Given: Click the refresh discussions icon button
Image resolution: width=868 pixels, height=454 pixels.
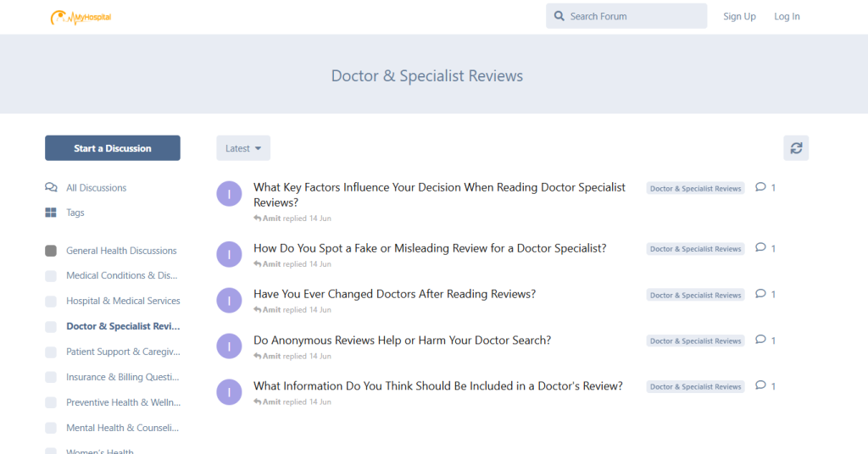Looking at the screenshot, I should 795,148.
